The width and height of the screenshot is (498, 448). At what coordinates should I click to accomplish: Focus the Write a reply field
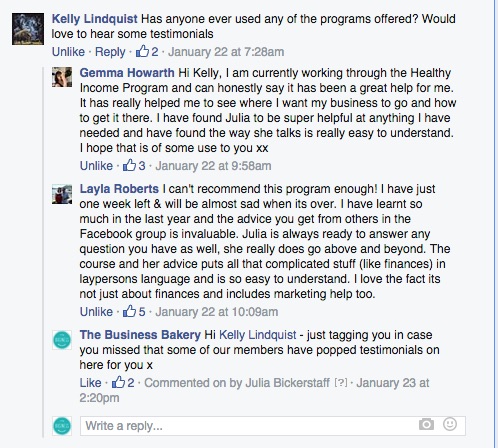pyautogui.click(x=272, y=426)
